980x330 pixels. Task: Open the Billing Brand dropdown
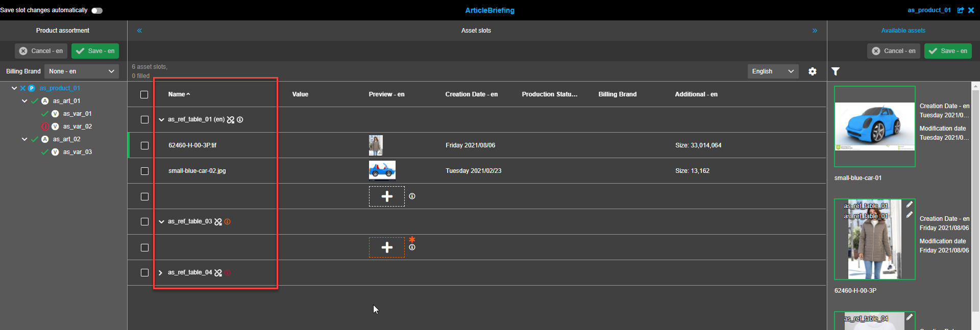point(82,71)
